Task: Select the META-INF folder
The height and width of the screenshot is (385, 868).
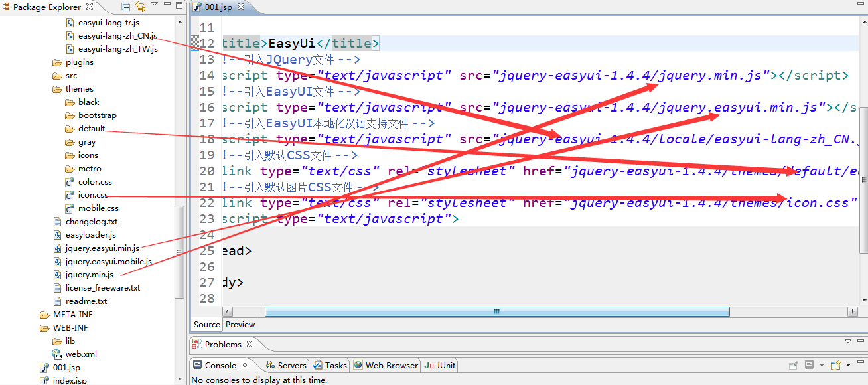Action: (x=66, y=314)
